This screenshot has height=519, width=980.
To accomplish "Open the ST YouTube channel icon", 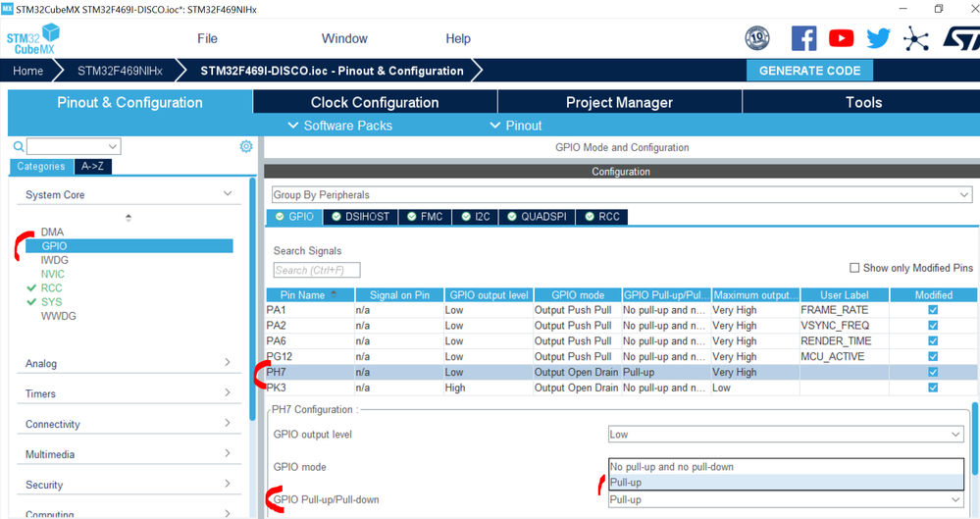I will coord(842,39).
